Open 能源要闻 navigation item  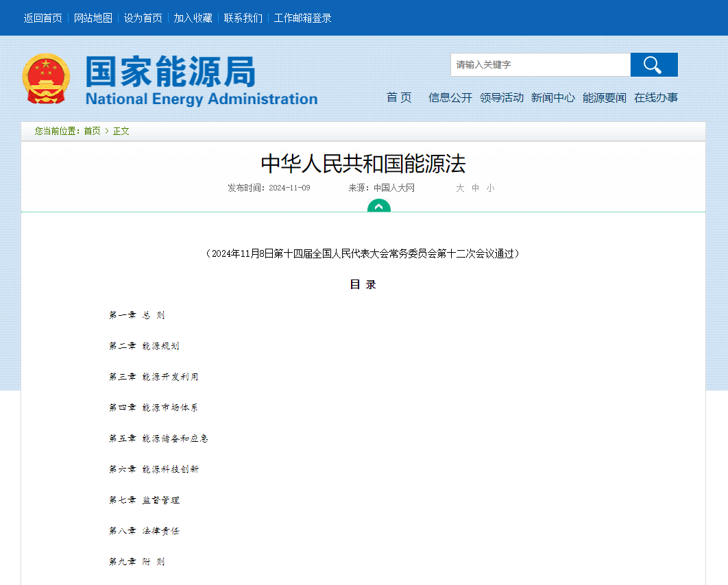[605, 97]
